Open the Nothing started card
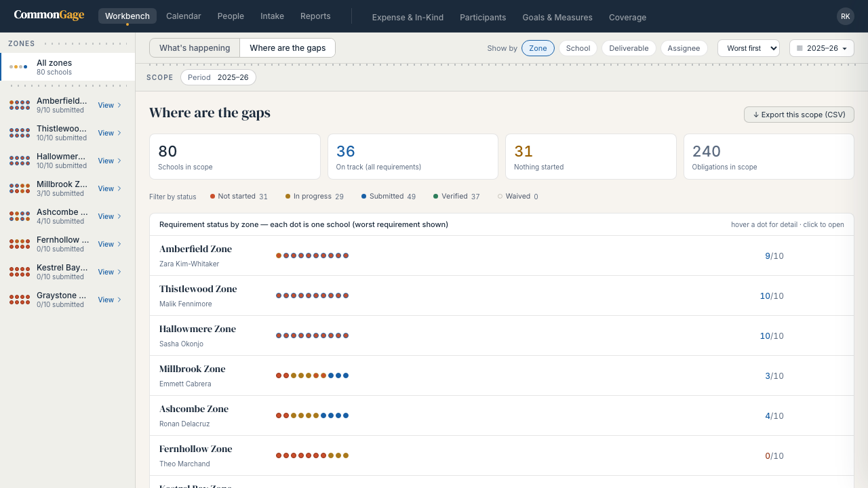Screen dimensions: 868x488 click(591, 157)
